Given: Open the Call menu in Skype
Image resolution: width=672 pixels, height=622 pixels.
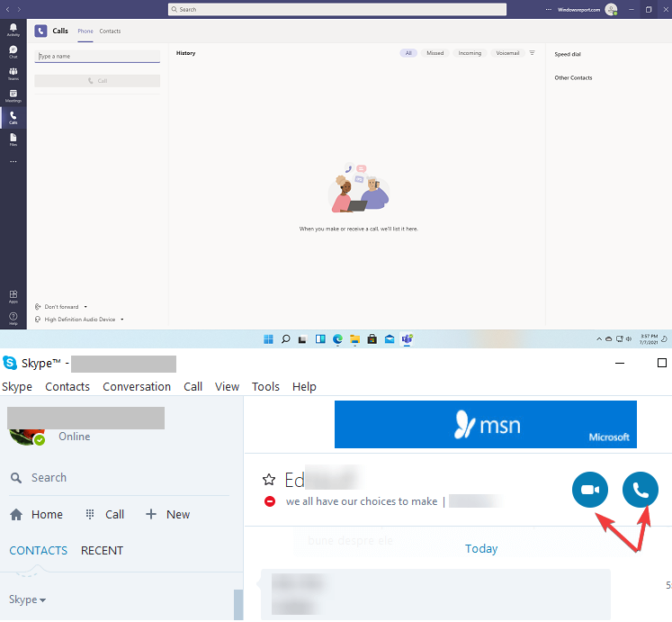Looking at the screenshot, I should click(x=193, y=387).
